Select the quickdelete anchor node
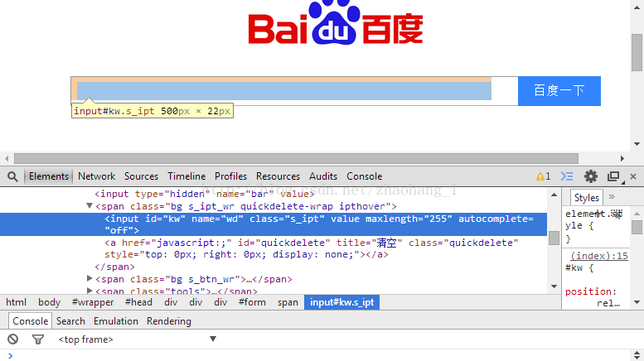 [x=312, y=248]
